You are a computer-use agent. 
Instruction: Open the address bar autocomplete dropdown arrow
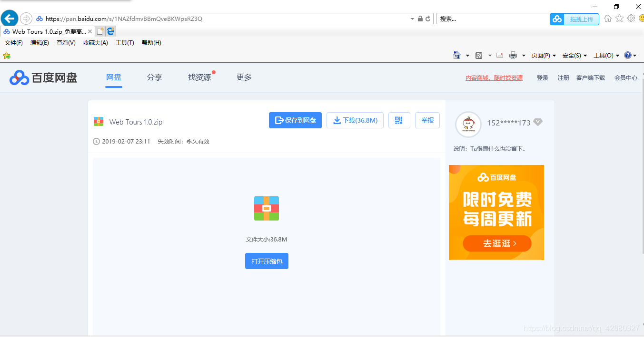coord(412,19)
